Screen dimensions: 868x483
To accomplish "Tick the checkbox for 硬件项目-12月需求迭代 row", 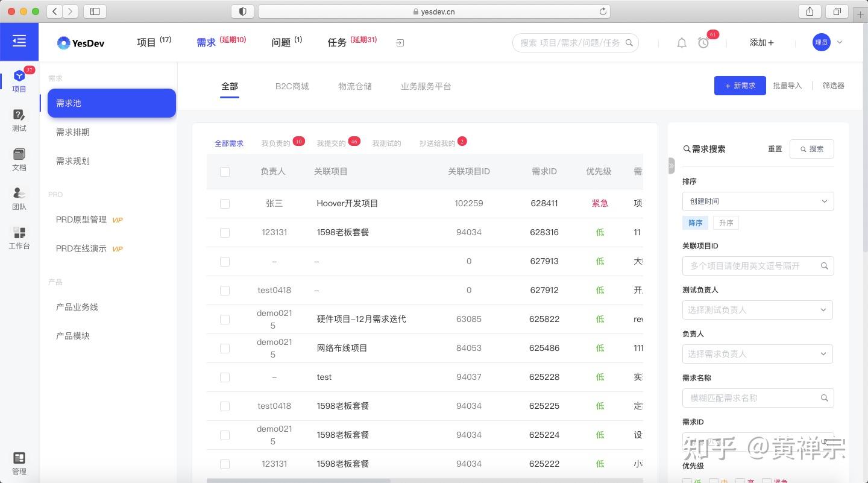I will tap(225, 320).
